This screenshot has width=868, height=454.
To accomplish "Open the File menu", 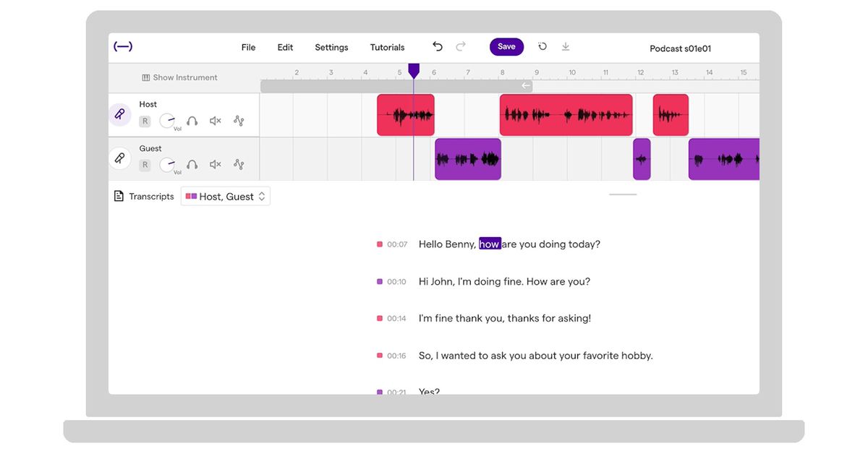I will click(248, 48).
